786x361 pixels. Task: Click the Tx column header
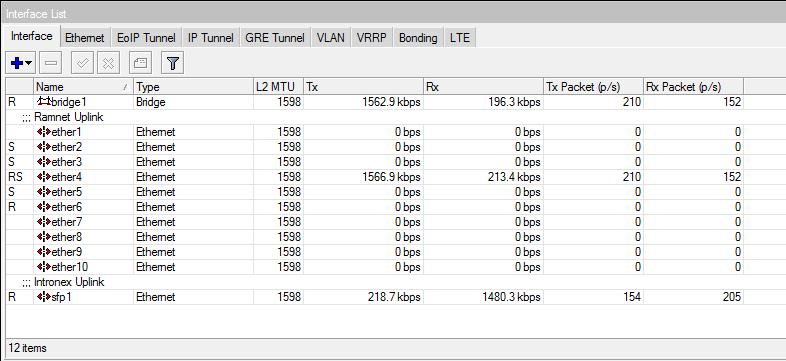click(363, 87)
